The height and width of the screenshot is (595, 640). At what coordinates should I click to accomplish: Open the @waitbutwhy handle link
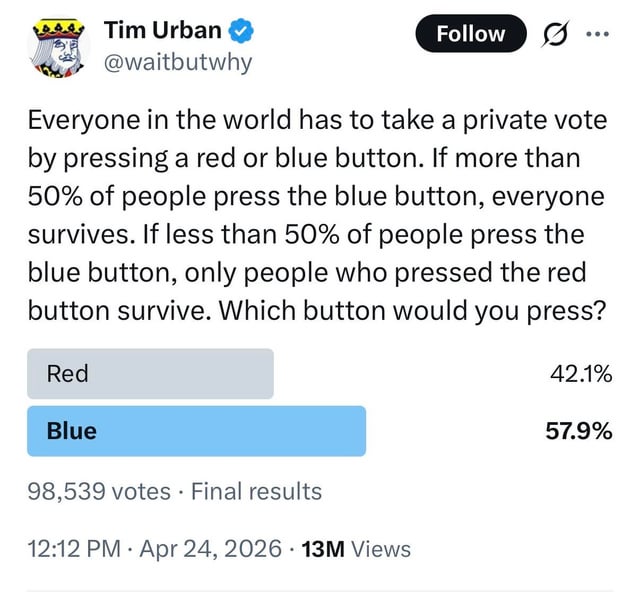pos(178,64)
